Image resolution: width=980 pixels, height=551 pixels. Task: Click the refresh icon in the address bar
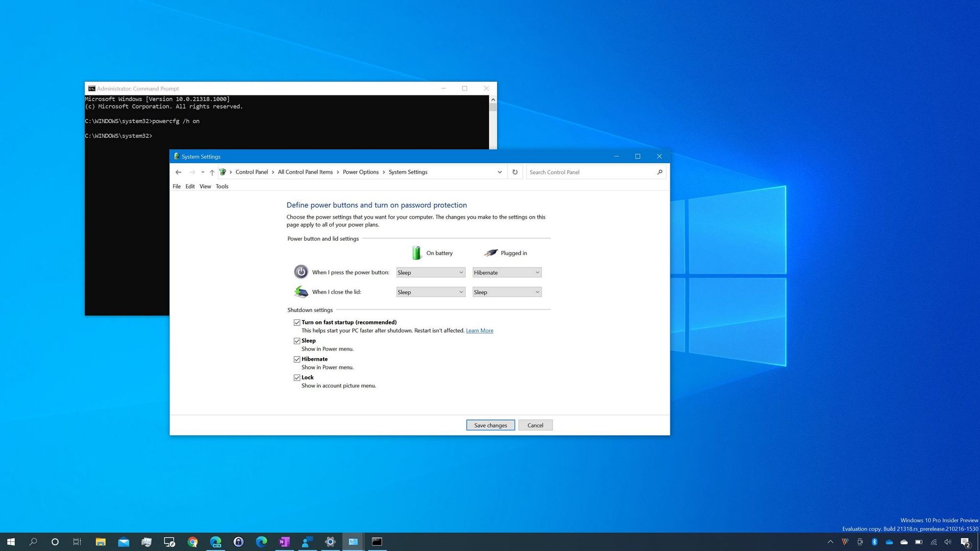(515, 172)
